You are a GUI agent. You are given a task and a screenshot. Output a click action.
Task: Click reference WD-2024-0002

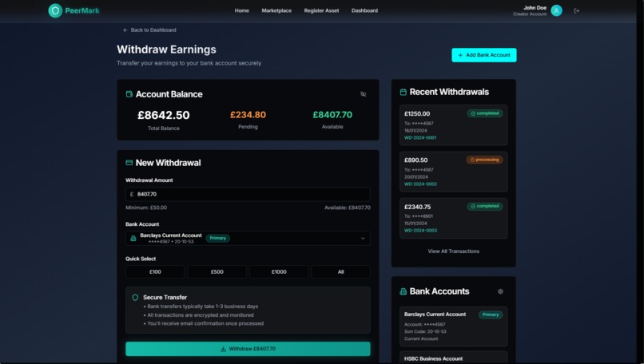[420, 184]
